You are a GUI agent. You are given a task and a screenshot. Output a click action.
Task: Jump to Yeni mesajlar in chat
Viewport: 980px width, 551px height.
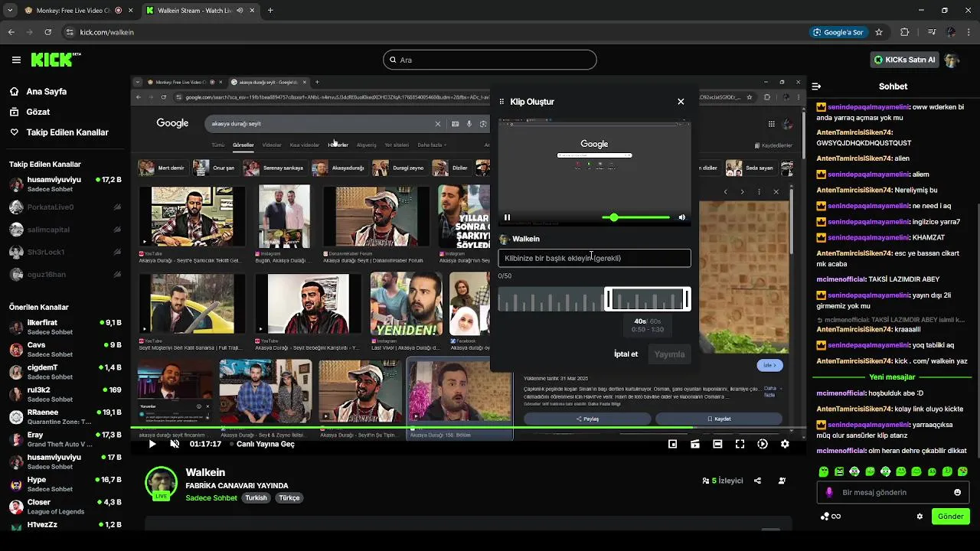pyautogui.click(x=892, y=377)
